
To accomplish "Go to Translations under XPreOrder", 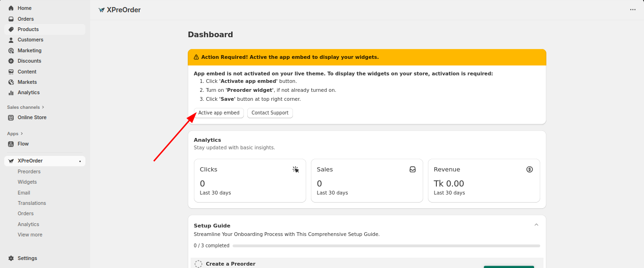I will click(x=32, y=203).
